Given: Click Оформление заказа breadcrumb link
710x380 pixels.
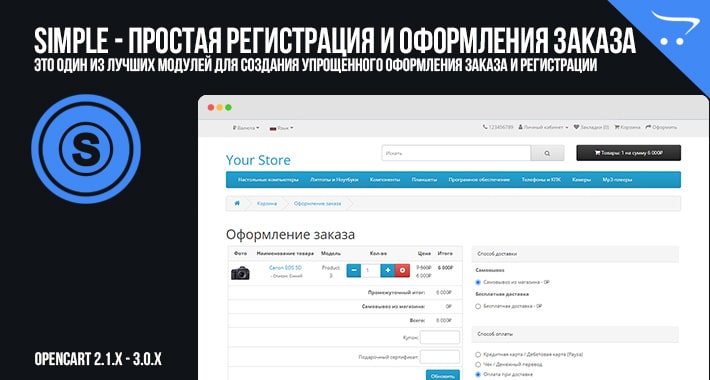Looking at the screenshot, I should pos(317,204).
